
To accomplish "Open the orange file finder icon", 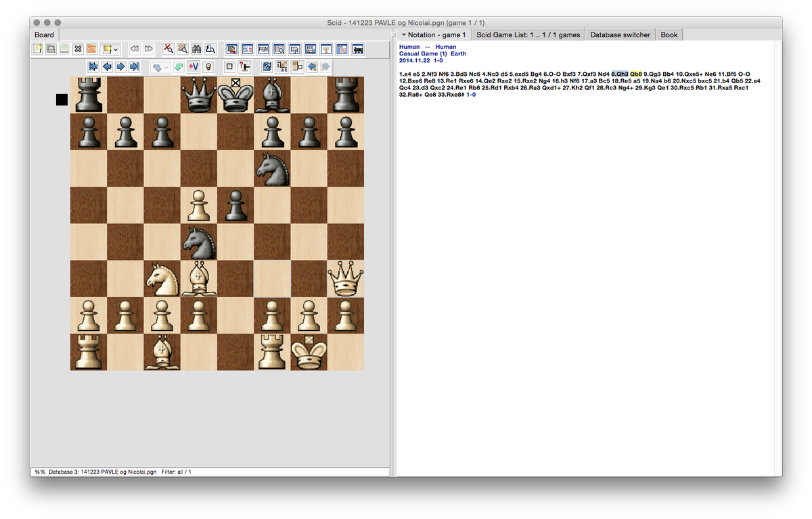I will point(91,49).
